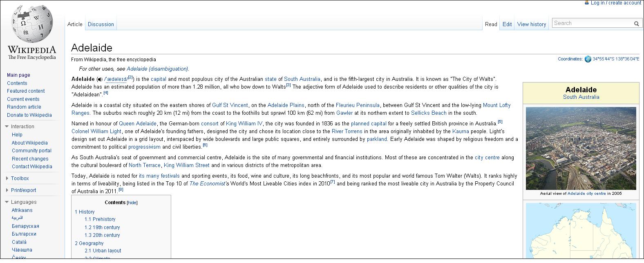Hide the Contents table
This screenshot has width=644, height=263.
pyautogui.click(x=132, y=203)
